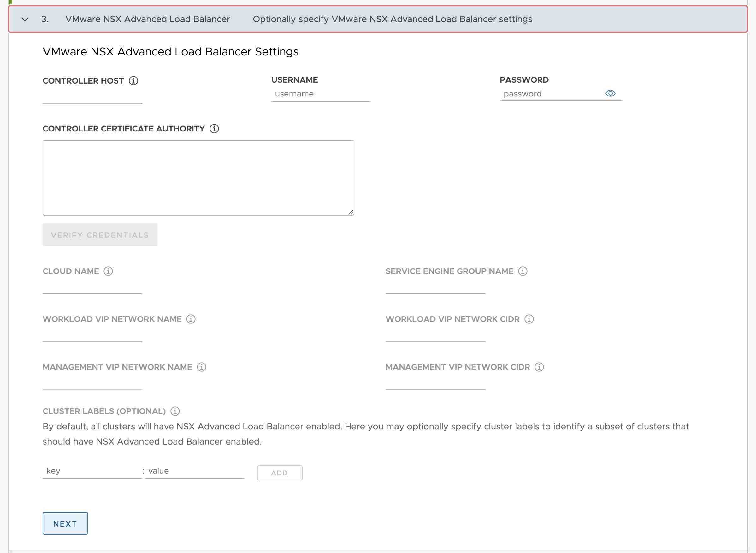Focus the Controller Host input field

coord(92,97)
